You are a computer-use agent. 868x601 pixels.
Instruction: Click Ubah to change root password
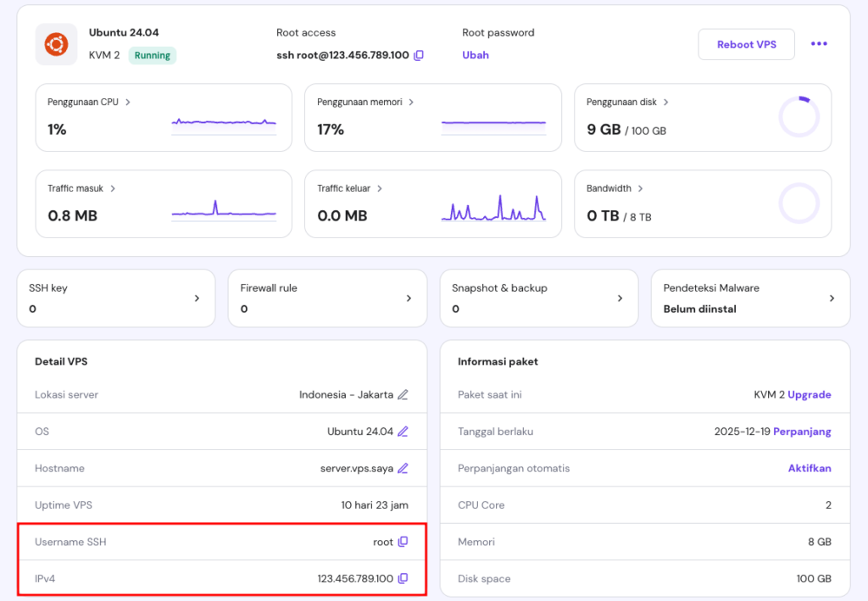point(476,55)
